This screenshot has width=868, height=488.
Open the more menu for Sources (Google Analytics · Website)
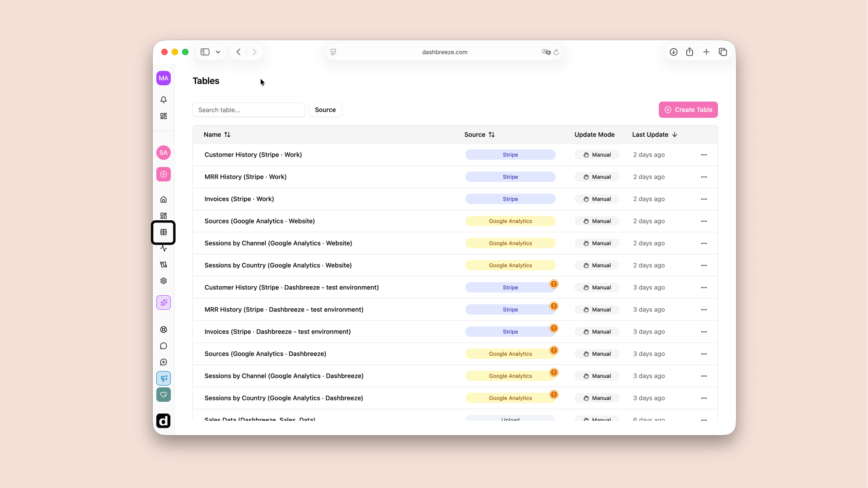click(x=704, y=221)
